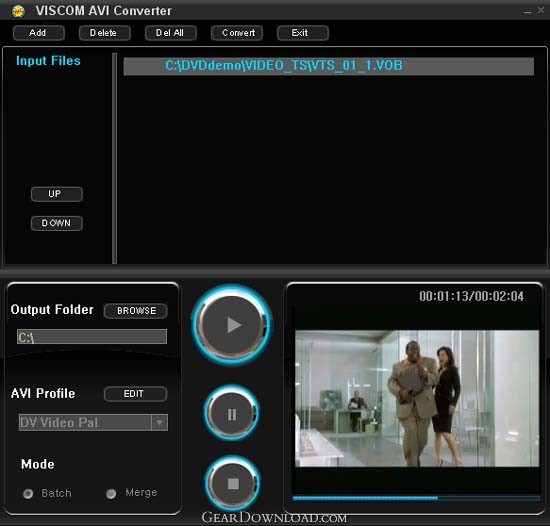Play the video preview
Viewport: 550px width, 526px height.
(x=232, y=325)
